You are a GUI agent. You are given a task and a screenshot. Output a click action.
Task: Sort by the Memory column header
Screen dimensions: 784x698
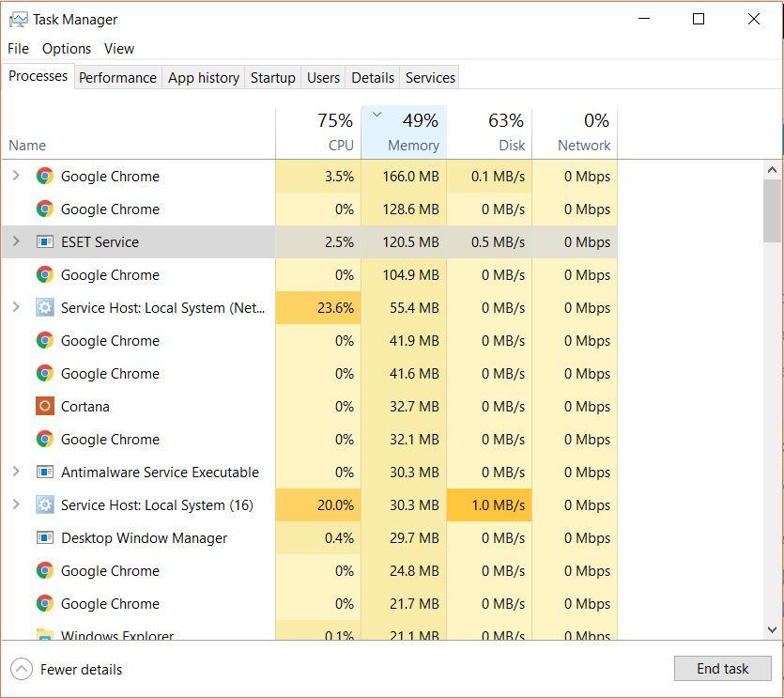click(x=404, y=132)
